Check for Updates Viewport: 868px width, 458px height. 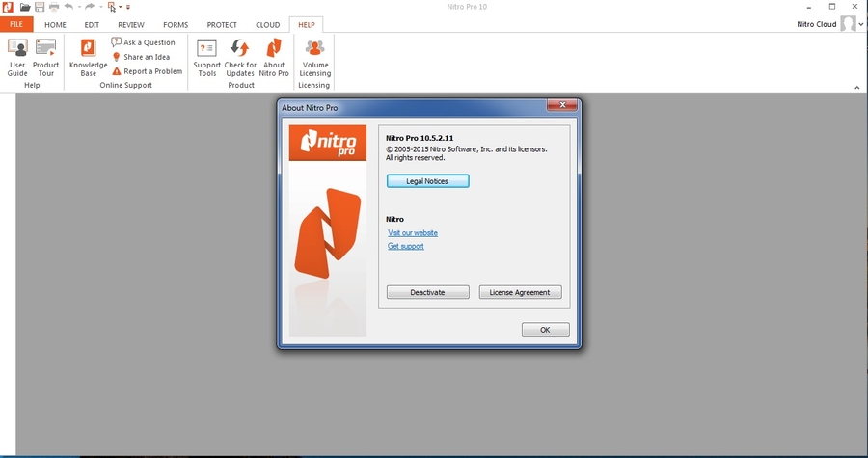tap(240, 57)
